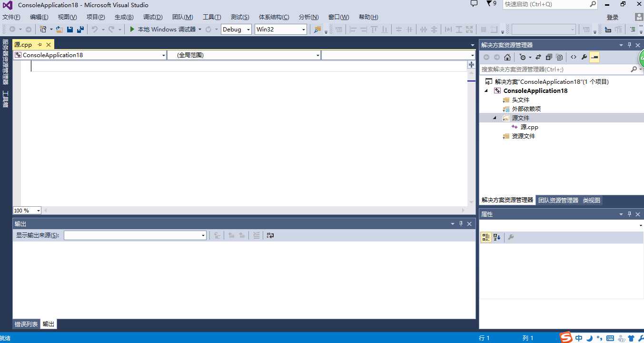Open the 服务器资源管理器 side tab

click(5, 62)
